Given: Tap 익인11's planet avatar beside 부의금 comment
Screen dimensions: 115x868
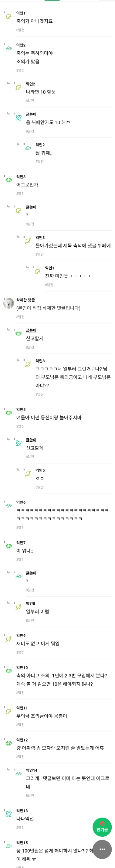Looking at the screenshot, I should (x=8, y=711).
